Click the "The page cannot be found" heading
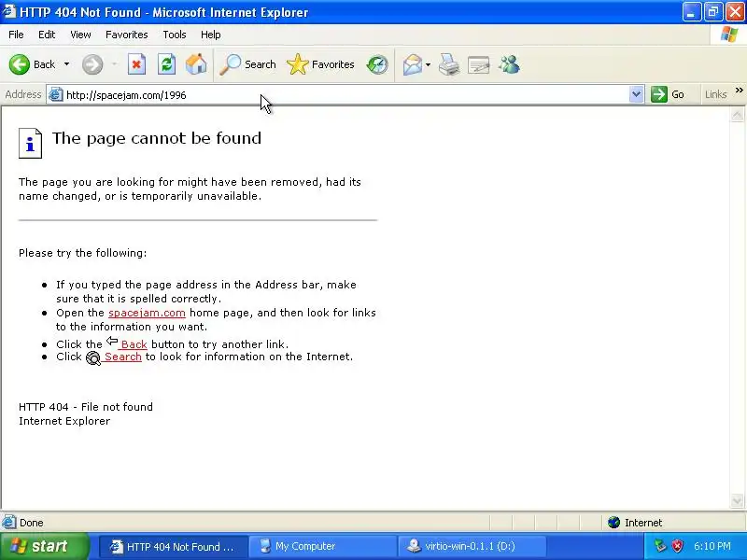This screenshot has height=560, width=747. [157, 138]
